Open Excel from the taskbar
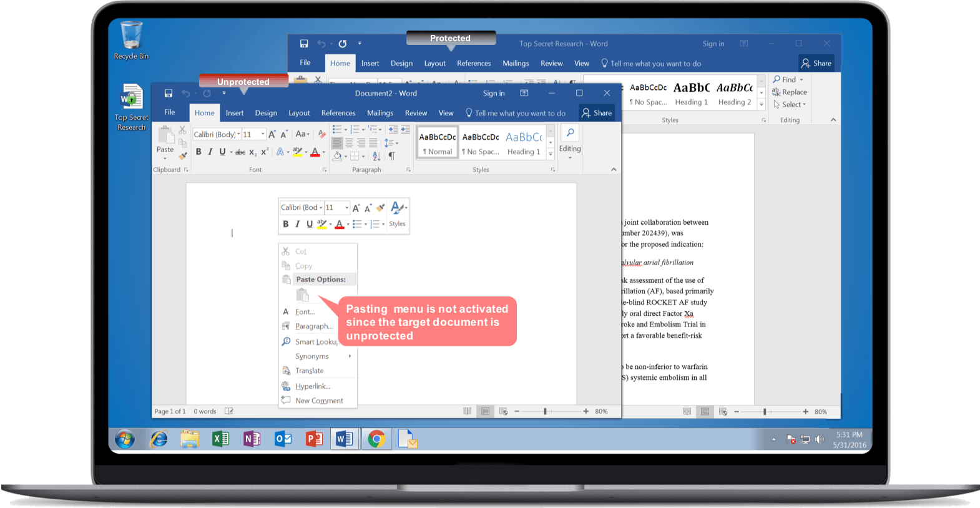Image resolution: width=980 pixels, height=508 pixels. click(220, 439)
